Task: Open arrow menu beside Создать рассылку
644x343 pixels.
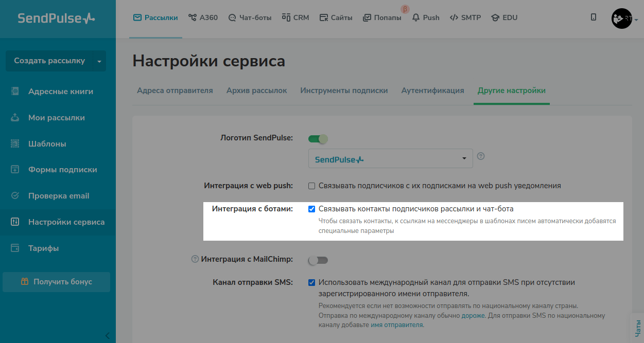Action: coord(99,61)
